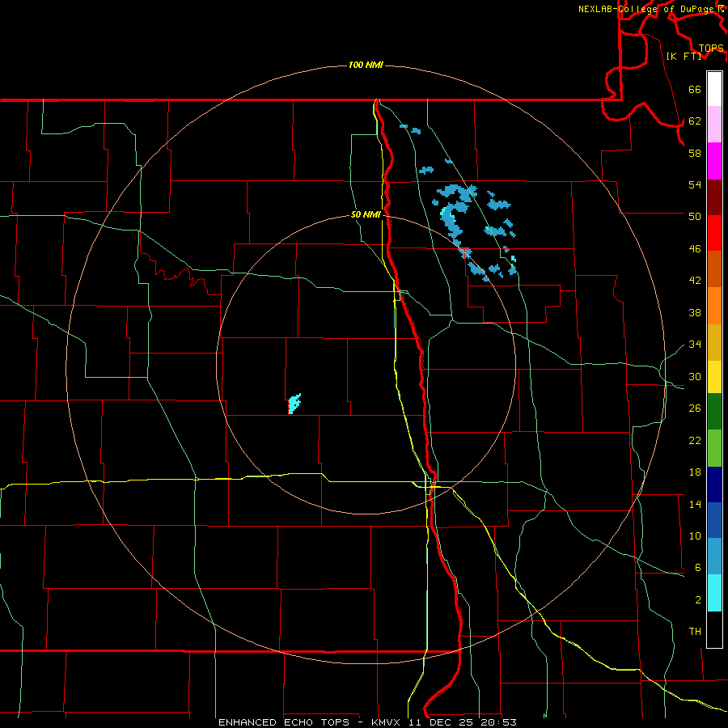The height and width of the screenshot is (728, 728).
Task: Click the black TH threshold swatch
Action: click(714, 629)
